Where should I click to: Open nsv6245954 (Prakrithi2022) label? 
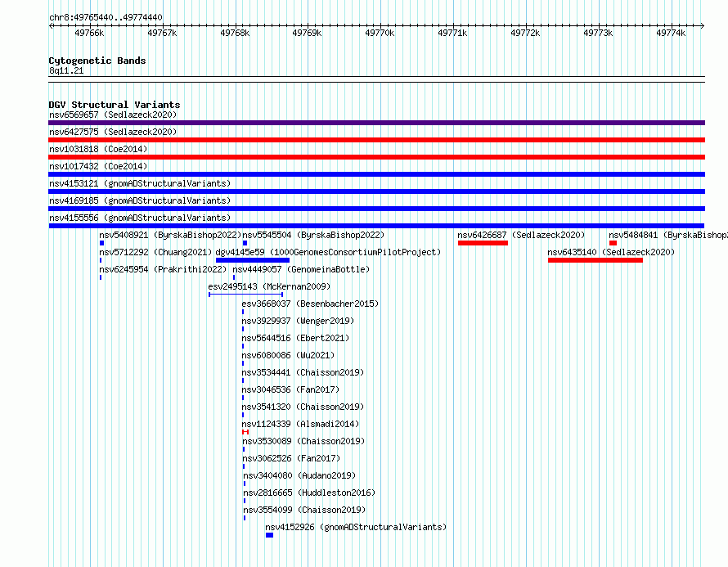(163, 269)
